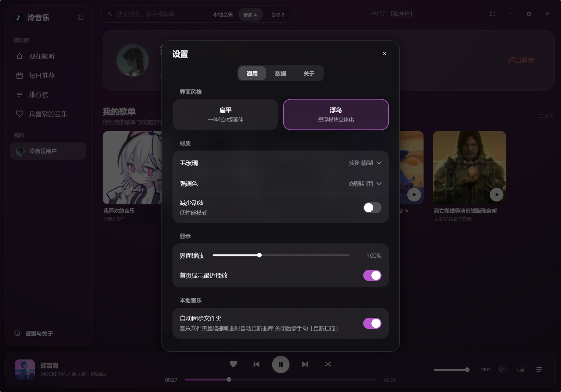This screenshot has width=561, height=392.
Task: Click the 汵音乐 app logo
Action: tap(18, 18)
